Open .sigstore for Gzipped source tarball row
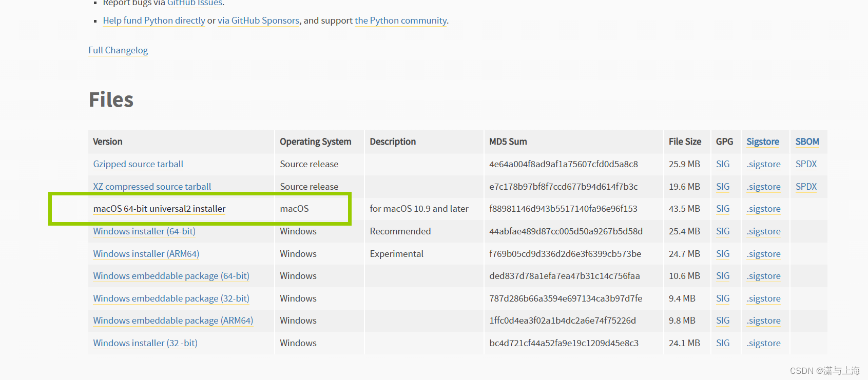Screen dimensions: 868x380 tap(764, 164)
